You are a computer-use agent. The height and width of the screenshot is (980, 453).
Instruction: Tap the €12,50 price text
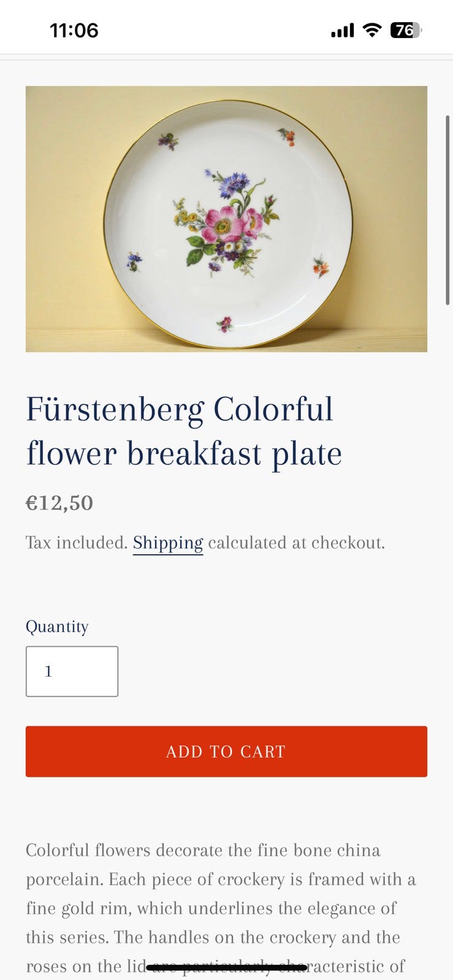click(x=59, y=503)
